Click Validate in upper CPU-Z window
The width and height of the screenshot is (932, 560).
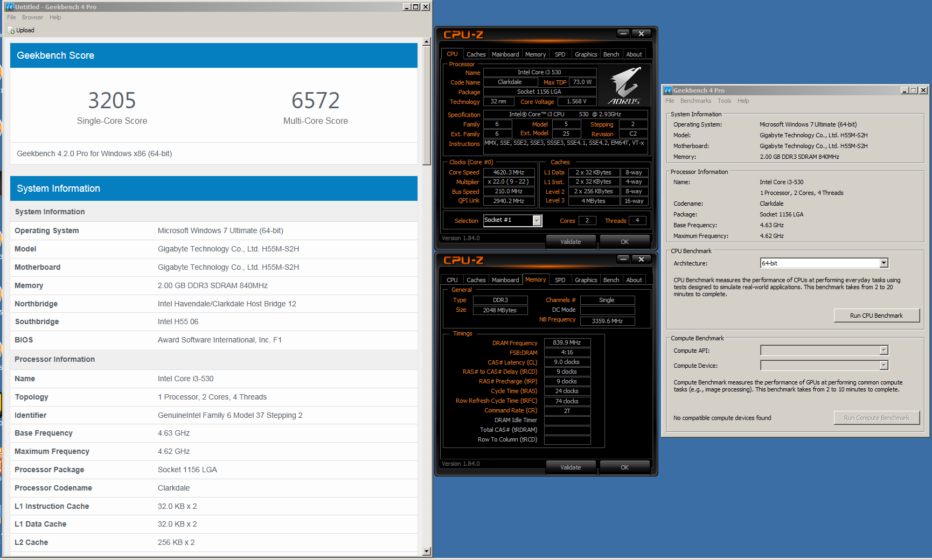click(571, 242)
